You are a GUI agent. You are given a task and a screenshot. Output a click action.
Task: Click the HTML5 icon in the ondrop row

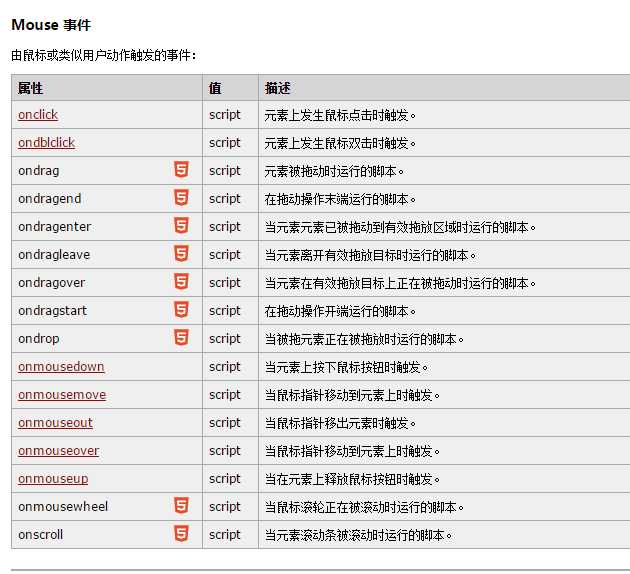(181, 337)
